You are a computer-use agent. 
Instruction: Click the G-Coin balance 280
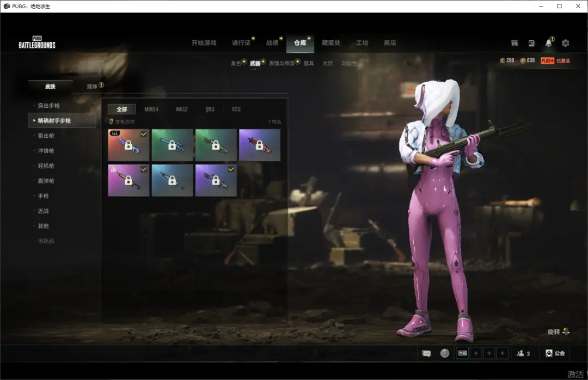507,60
